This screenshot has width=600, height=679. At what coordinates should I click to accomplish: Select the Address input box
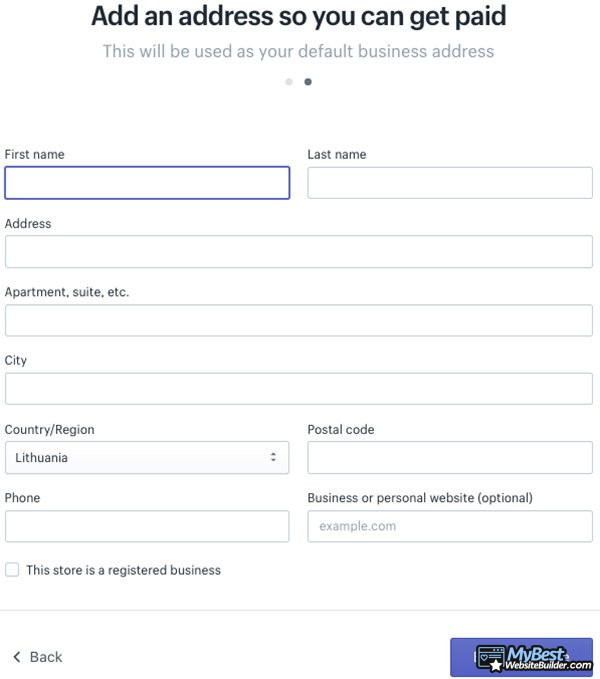299,252
